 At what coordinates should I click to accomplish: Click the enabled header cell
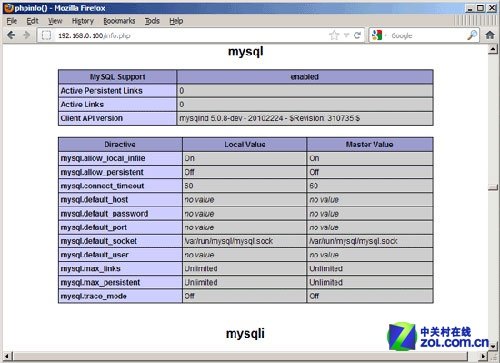305,77
